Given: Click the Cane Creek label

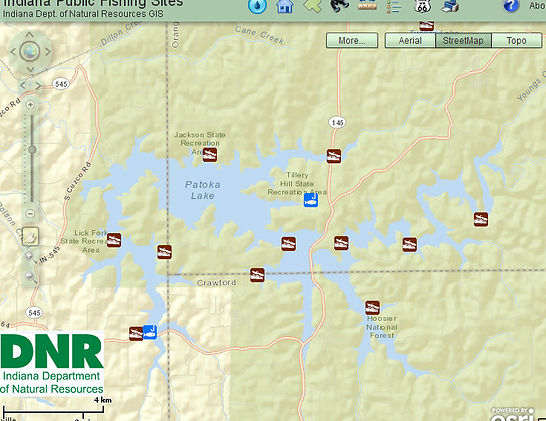Looking at the screenshot, I should pos(260,35).
